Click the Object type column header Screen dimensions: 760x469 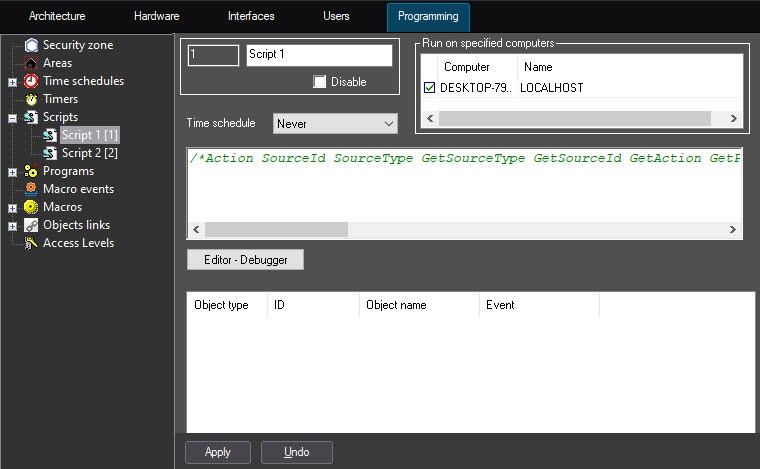coord(226,305)
